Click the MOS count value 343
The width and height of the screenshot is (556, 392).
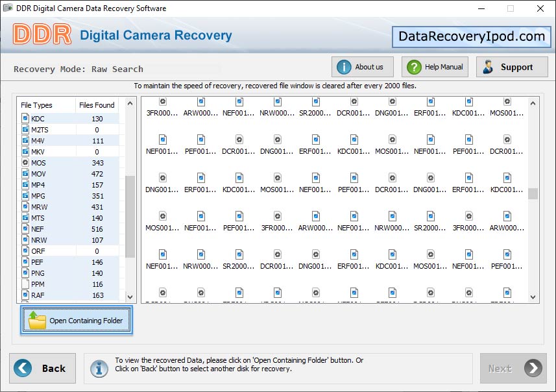pos(97,163)
